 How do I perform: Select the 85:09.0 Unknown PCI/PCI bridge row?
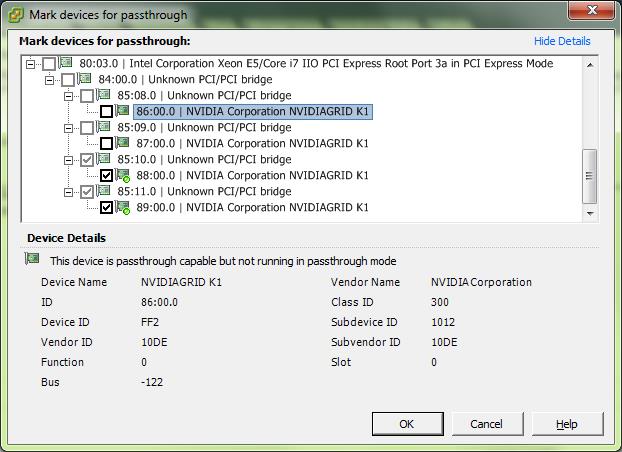pyautogui.click(x=204, y=127)
